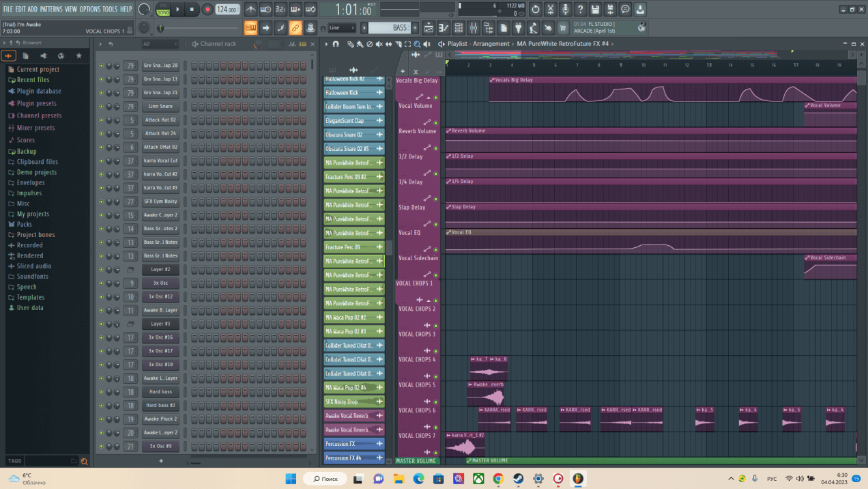
Task: Mute the Hard bass channel
Action: coord(102,392)
